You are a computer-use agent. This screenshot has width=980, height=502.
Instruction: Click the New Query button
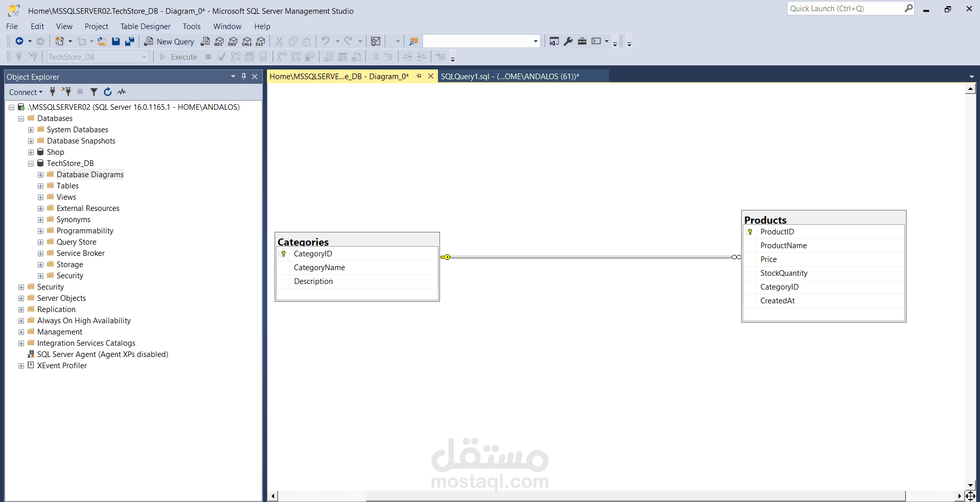tap(169, 41)
